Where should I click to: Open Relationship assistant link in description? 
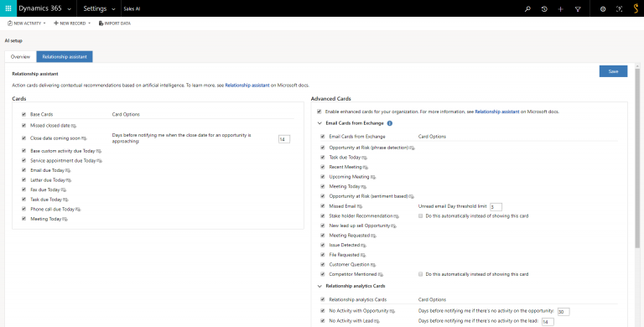click(x=247, y=86)
